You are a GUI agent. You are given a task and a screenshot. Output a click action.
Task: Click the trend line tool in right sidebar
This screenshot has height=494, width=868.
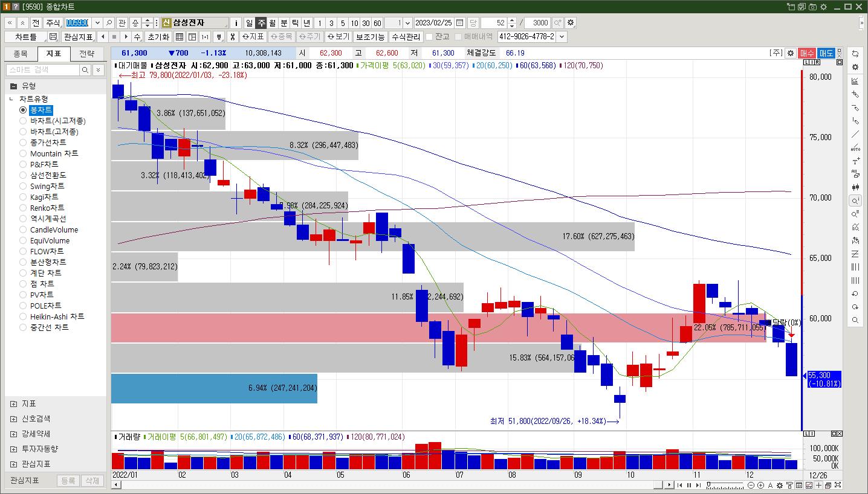[855, 134]
